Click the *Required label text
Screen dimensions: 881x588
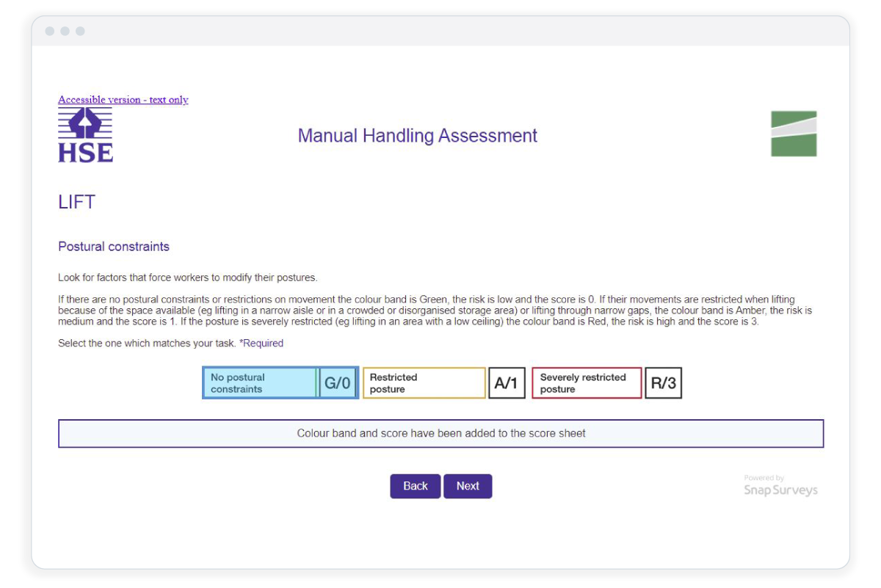[261, 343]
